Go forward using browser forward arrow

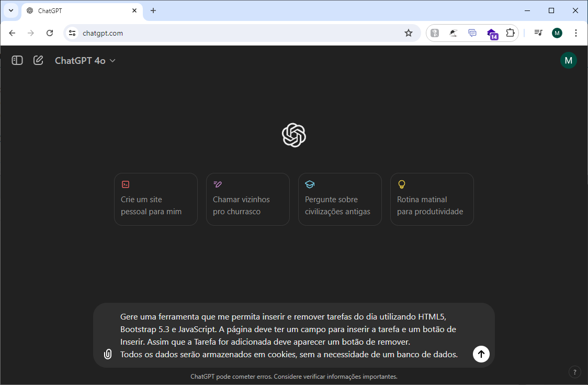click(x=31, y=33)
